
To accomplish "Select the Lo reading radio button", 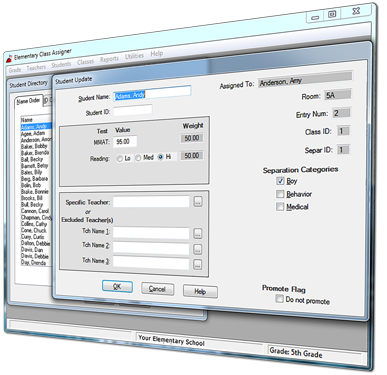I will click(120, 159).
